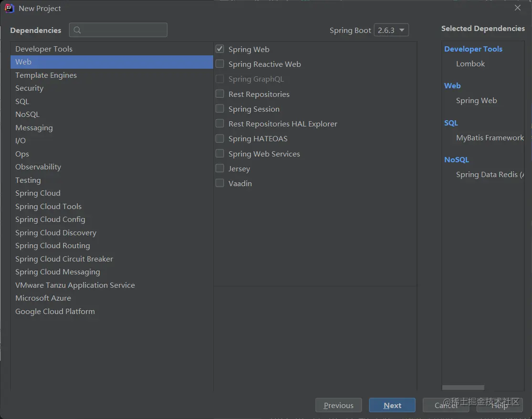
Task: Go back with the Previous button
Action: coord(339,405)
